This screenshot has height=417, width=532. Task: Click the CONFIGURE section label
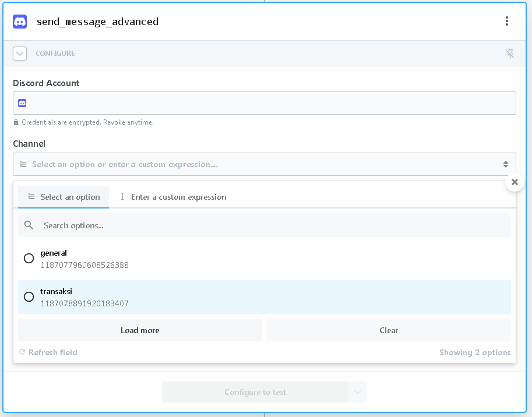[x=55, y=54]
